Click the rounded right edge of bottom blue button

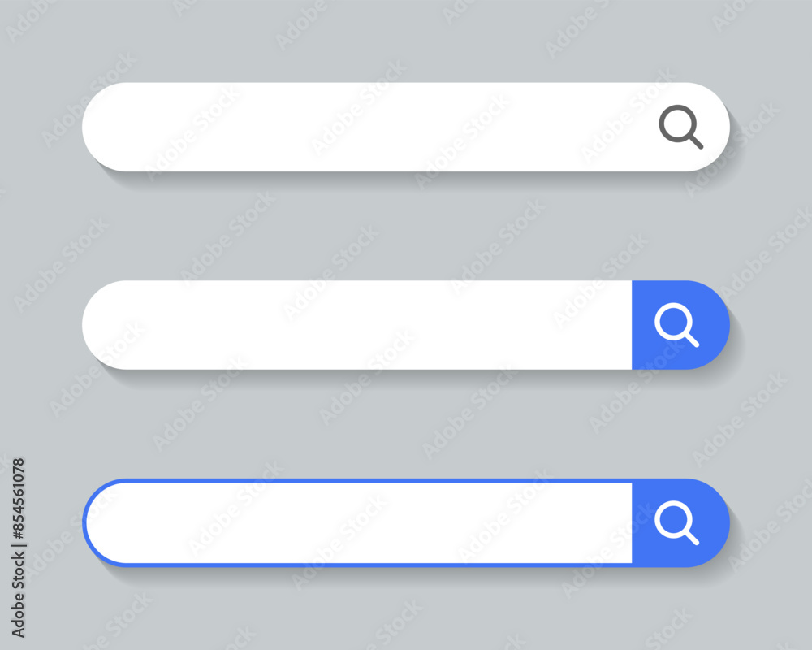717,523
